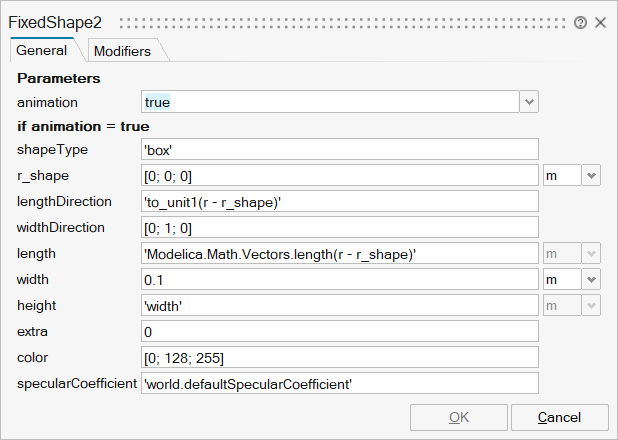Image resolution: width=618 pixels, height=440 pixels.
Task: Edit the lengthDirection field
Action: 340,201
